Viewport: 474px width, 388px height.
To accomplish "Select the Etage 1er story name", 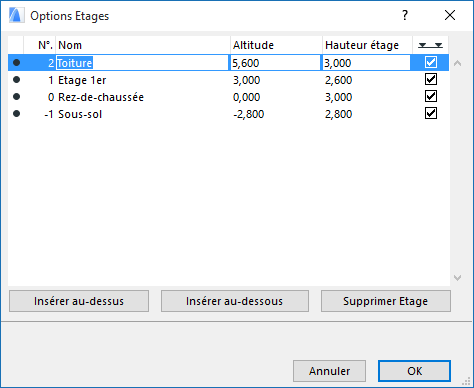I will coord(82,80).
